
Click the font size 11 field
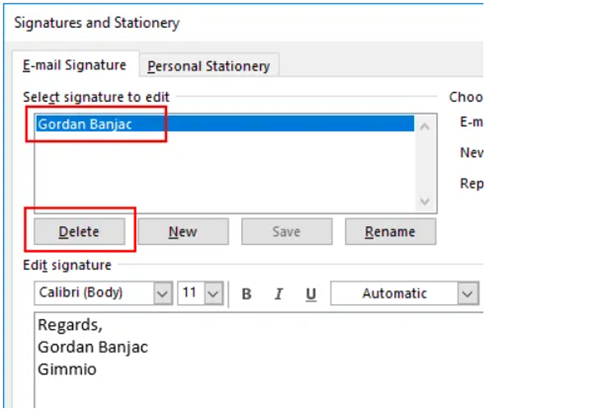190,294
